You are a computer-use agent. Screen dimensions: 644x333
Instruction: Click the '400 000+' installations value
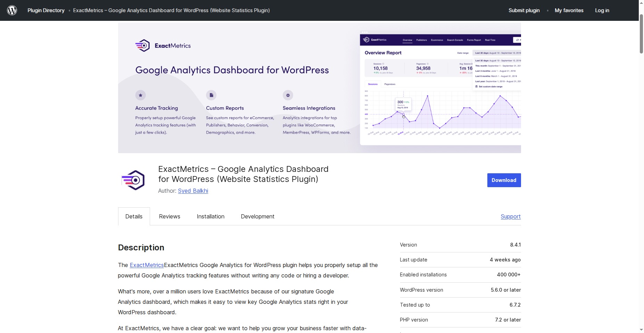pos(509,275)
